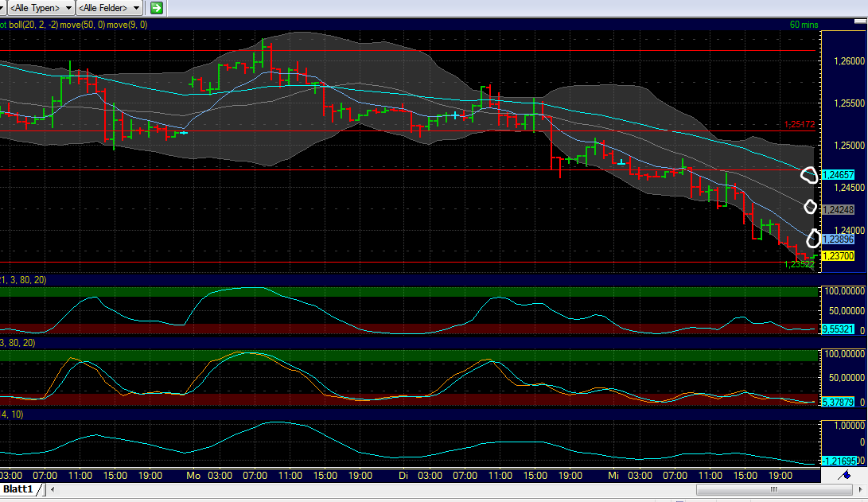Switch to the Blatt1 sheet tab
Image resolution: width=868 pixels, height=502 pixels.
click(x=20, y=489)
